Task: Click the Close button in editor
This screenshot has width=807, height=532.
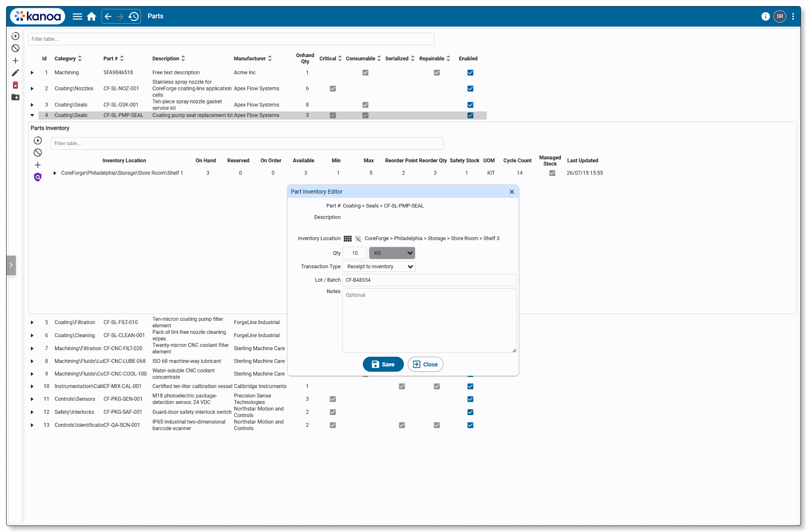Action: [426, 364]
